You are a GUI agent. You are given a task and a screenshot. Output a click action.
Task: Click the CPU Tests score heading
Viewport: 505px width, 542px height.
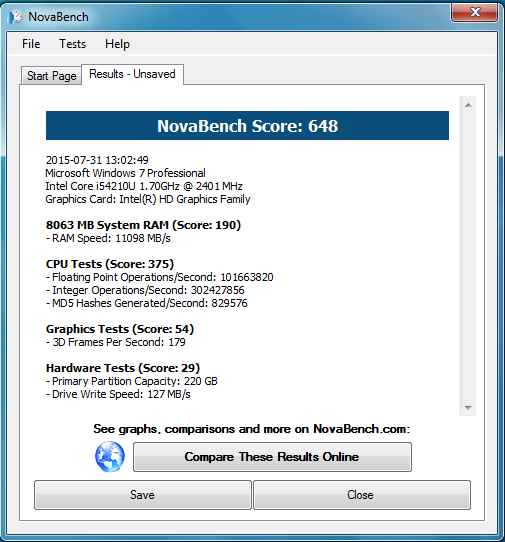[110, 264]
